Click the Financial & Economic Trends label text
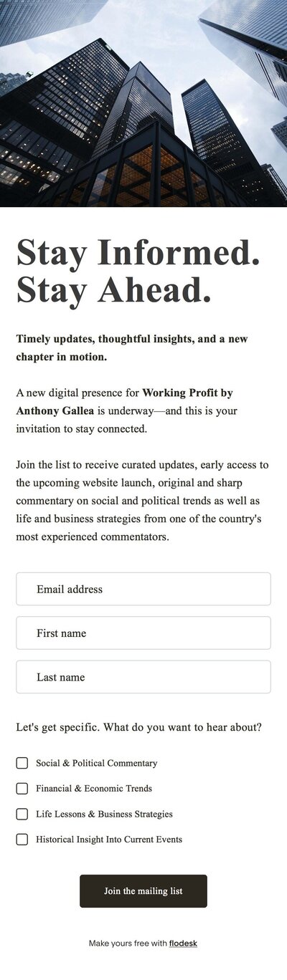The width and height of the screenshot is (287, 980). (x=94, y=788)
